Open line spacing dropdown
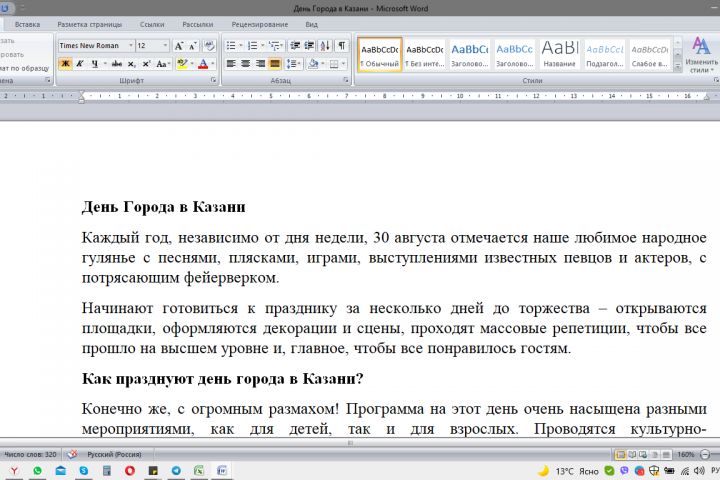The width and height of the screenshot is (720, 480). (293, 64)
